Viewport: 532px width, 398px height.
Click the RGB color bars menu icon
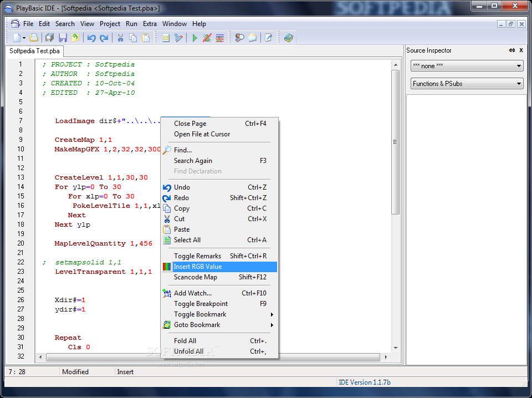[167, 267]
